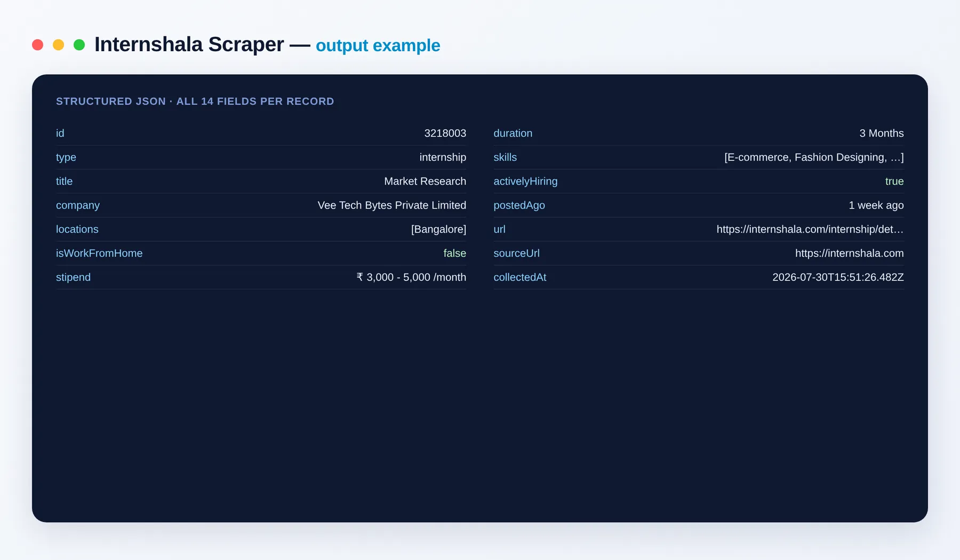Select the 'STRUCTURED JSON · ALL 14 FIELDS PER RECORD' header

[x=195, y=101]
